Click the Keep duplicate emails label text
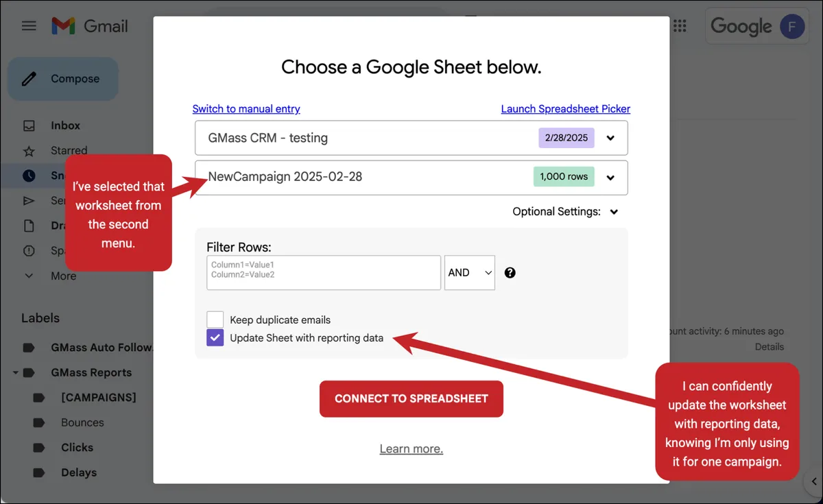The width and height of the screenshot is (823, 504). tap(281, 320)
